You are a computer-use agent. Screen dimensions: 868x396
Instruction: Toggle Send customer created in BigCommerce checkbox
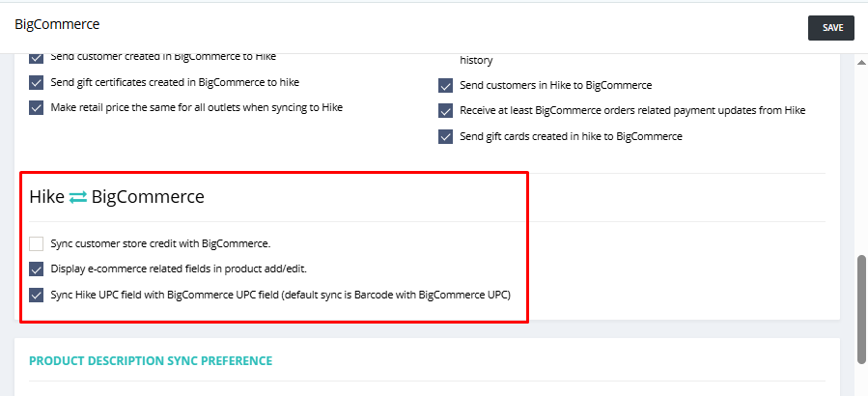pyautogui.click(x=36, y=58)
